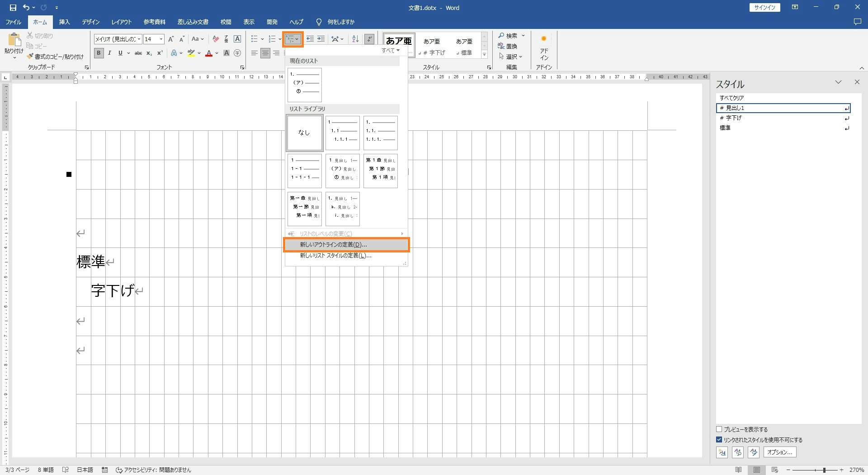
Task: Expand the すべて list filter dropdown
Action: (x=391, y=51)
